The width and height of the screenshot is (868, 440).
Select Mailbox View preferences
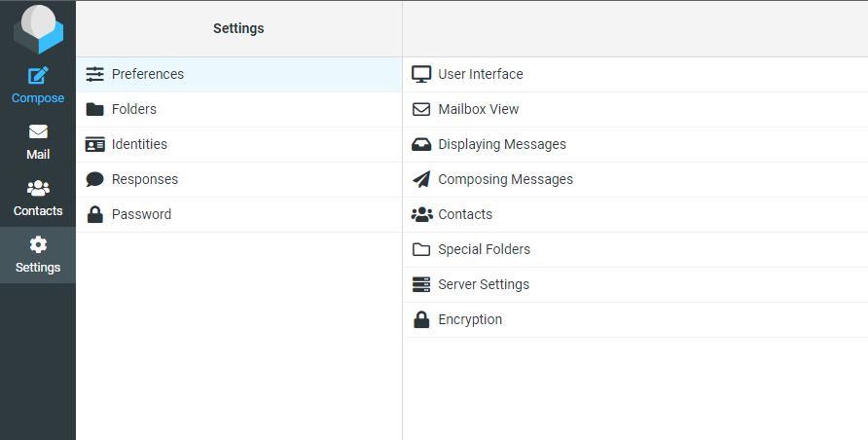(635, 110)
